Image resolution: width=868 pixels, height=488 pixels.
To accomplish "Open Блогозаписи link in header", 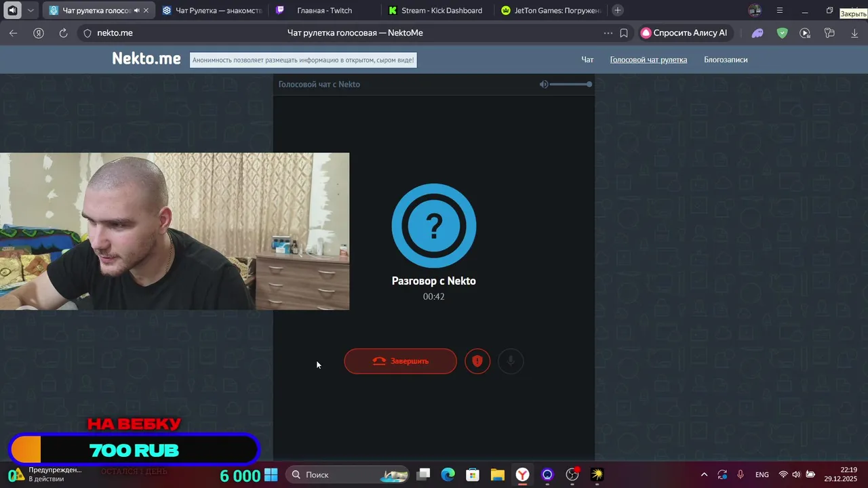I will [726, 60].
